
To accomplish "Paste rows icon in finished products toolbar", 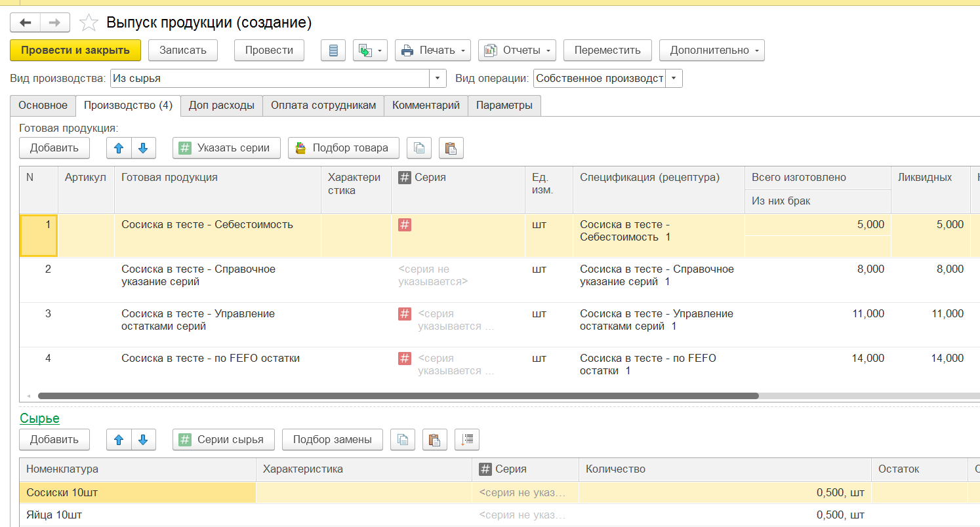I will click(x=451, y=148).
